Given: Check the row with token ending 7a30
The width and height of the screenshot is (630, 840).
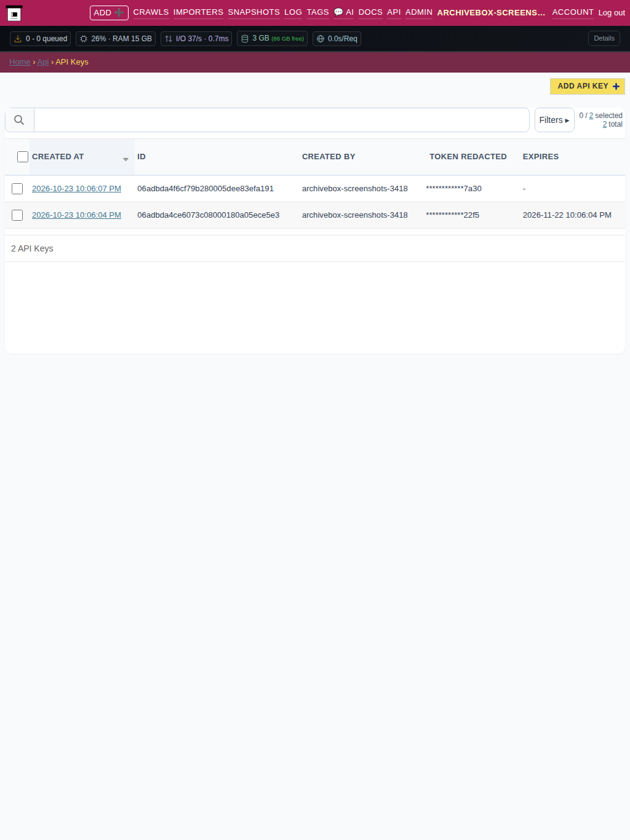Looking at the screenshot, I should pyautogui.click(x=17, y=189).
